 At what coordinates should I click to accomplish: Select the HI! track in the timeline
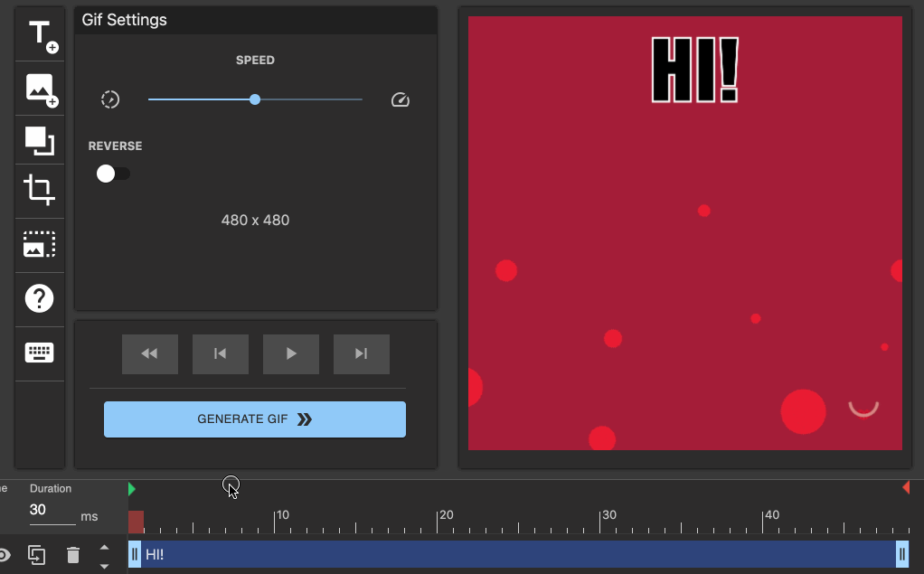[x=515, y=554]
